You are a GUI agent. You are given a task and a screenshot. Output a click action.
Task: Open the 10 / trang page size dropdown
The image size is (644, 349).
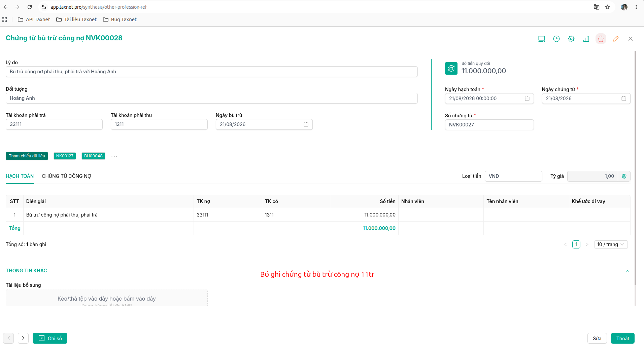611,244
